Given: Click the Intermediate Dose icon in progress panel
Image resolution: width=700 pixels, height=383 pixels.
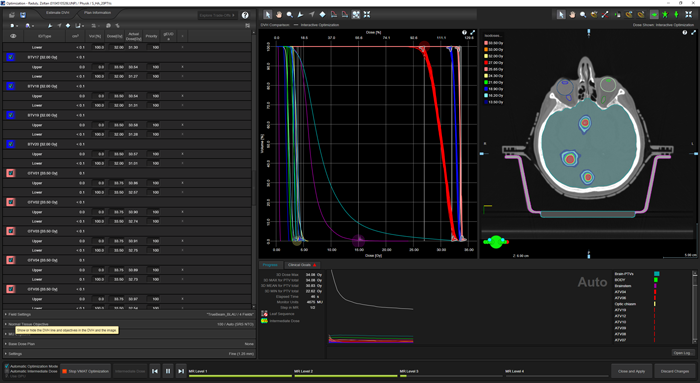Looking at the screenshot, I should (x=264, y=321).
